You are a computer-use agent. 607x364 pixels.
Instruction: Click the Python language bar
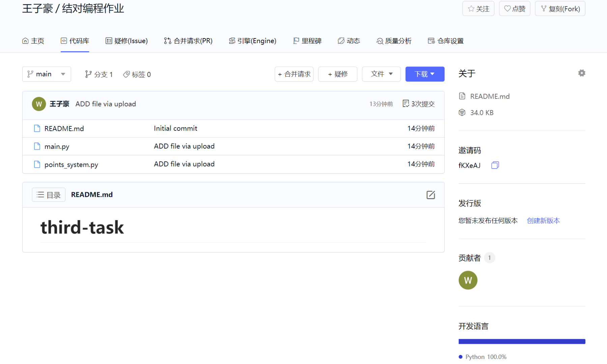(x=521, y=341)
